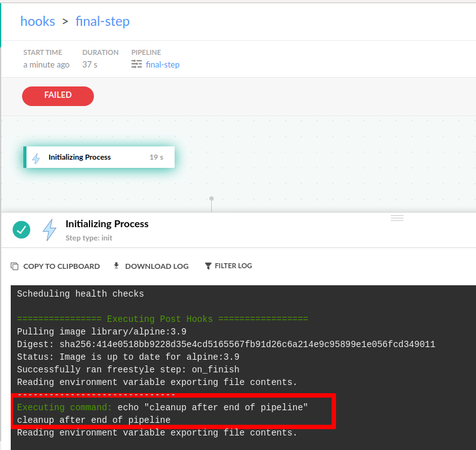476x450 pixels.
Task: Click the large lightning bolt in step details
Action: pos(49,230)
